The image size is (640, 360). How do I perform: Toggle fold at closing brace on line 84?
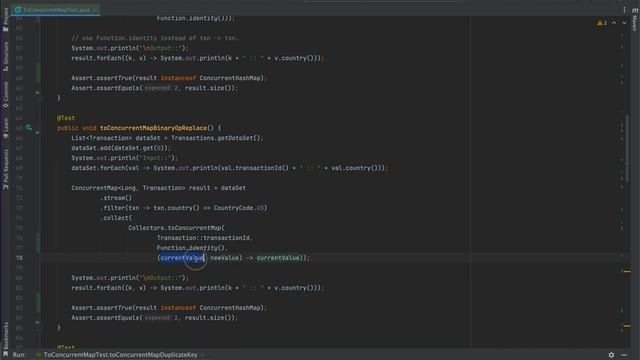tap(38, 322)
